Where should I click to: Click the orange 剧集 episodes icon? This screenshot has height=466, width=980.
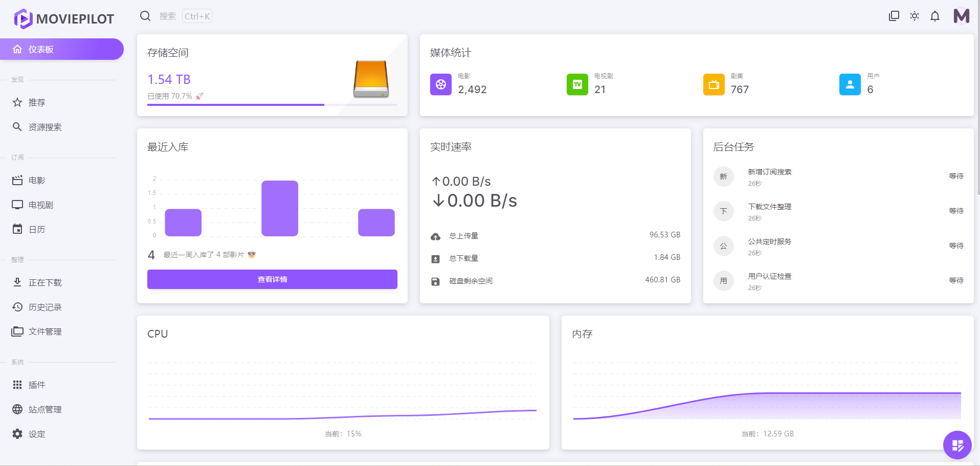[714, 84]
